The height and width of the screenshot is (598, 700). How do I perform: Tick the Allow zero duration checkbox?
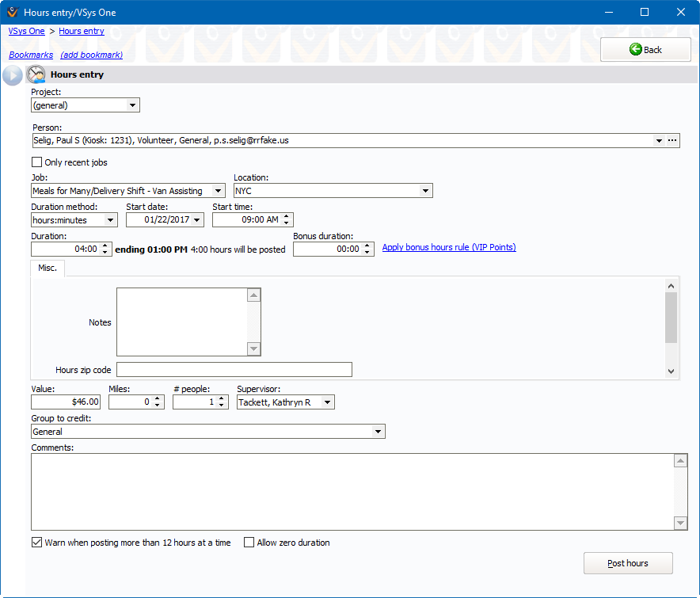point(249,543)
